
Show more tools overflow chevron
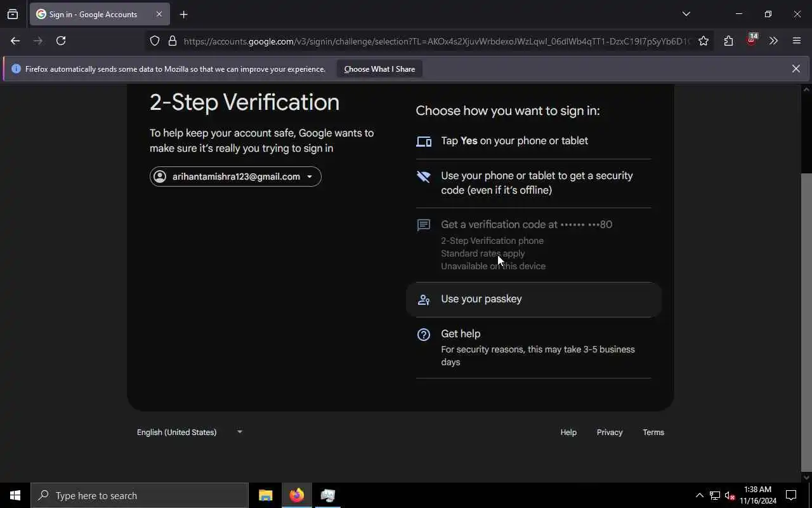point(773,41)
